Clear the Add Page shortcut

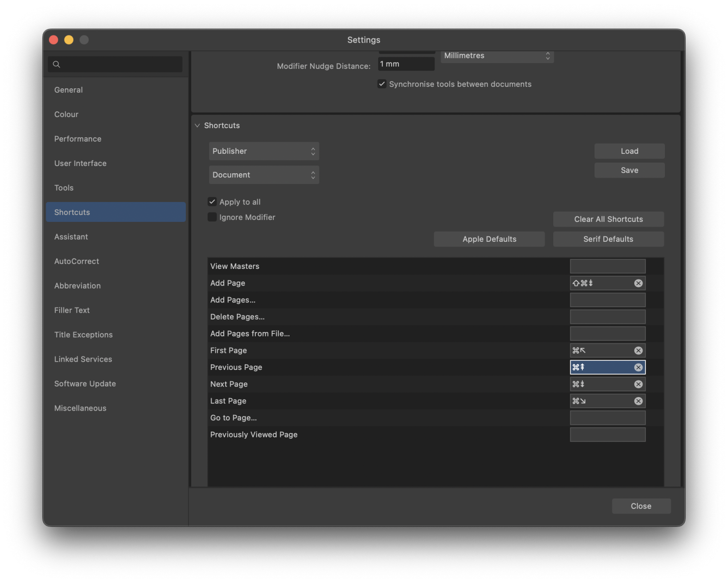coord(638,283)
